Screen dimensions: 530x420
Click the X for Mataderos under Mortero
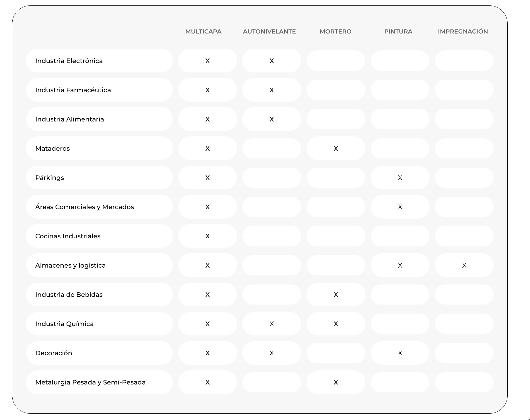point(336,148)
